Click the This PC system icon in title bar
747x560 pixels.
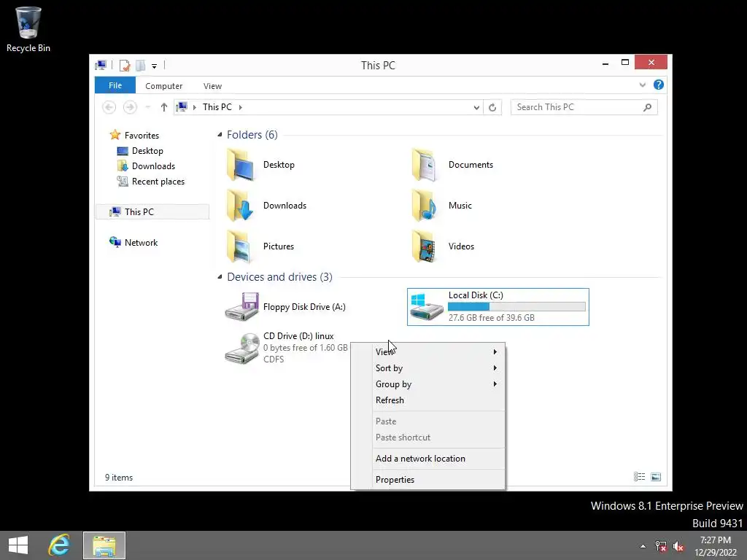tap(101, 65)
